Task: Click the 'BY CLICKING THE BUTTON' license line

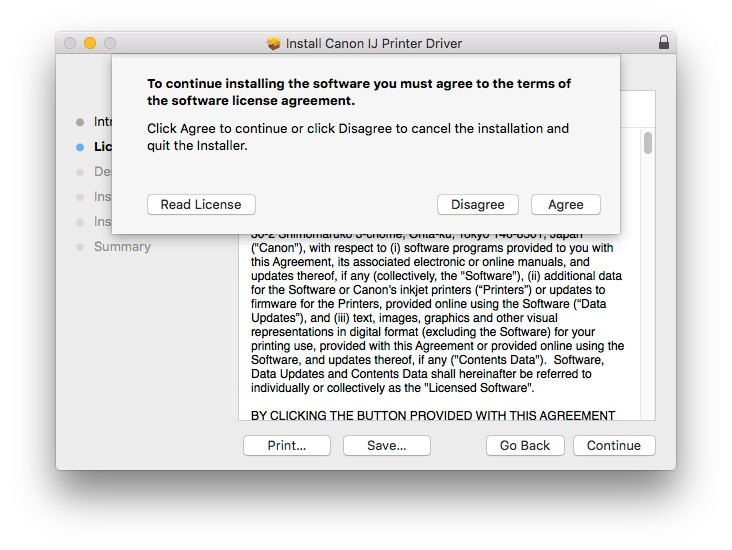Action: (433, 415)
